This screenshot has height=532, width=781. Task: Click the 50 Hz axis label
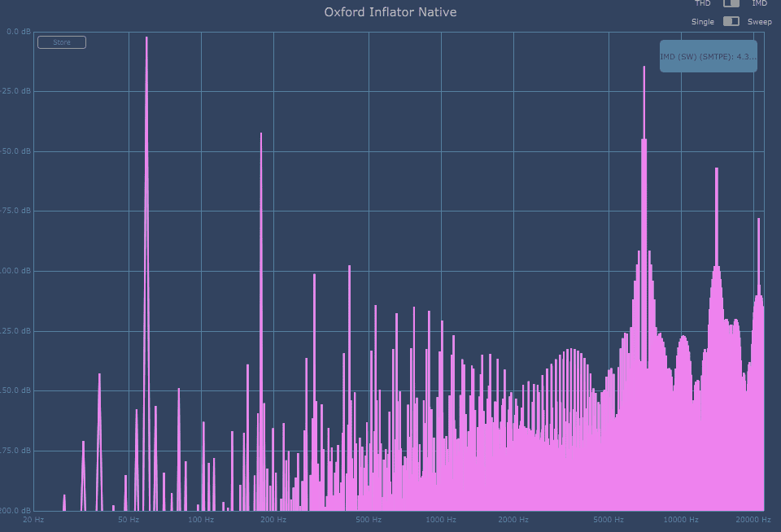tap(129, 520)
